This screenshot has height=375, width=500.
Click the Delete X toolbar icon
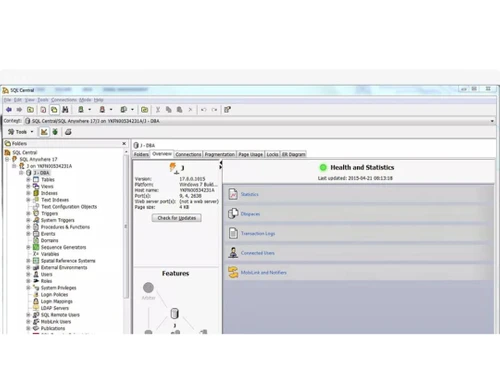[190, 109]
